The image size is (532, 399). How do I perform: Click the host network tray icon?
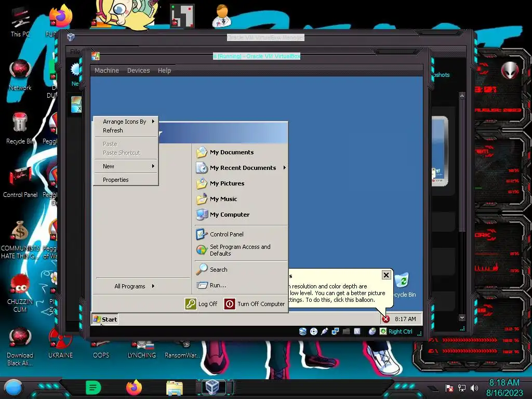(x=462, y=388)
